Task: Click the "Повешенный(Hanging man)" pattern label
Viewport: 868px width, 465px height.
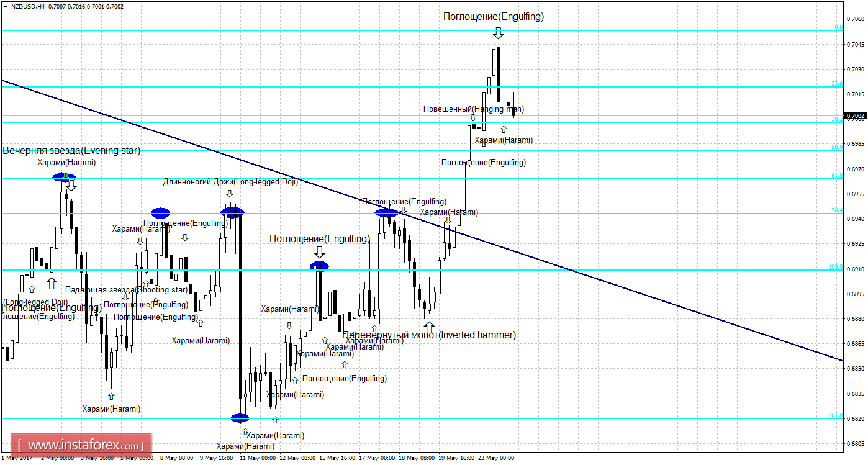Action: [x=474, y=109]
